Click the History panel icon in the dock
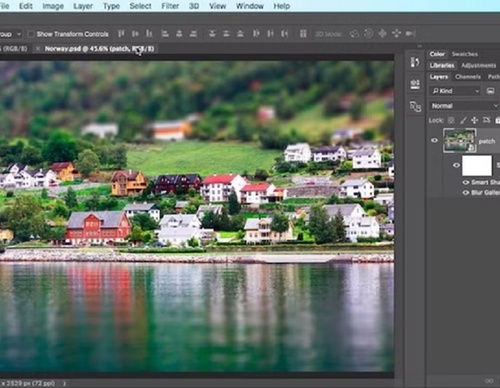Viewport: 500px width, 388px height. tap(415, 62)
